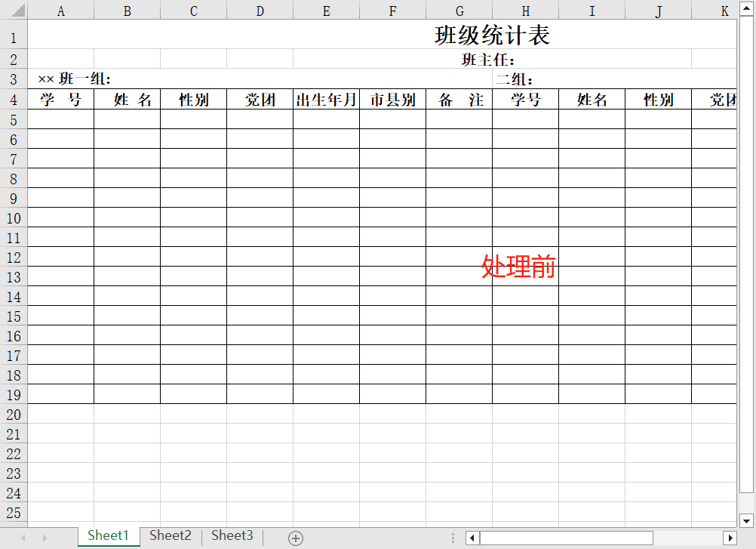The width and height of the screenshot is (756, 549).
Task: Select the active Sheet1 tab
Action: 108,535
